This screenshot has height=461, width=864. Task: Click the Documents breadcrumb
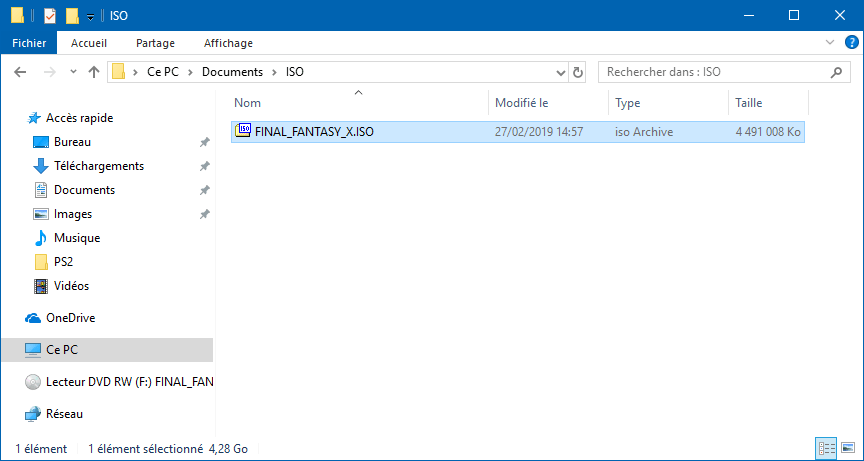click(232, 72)
